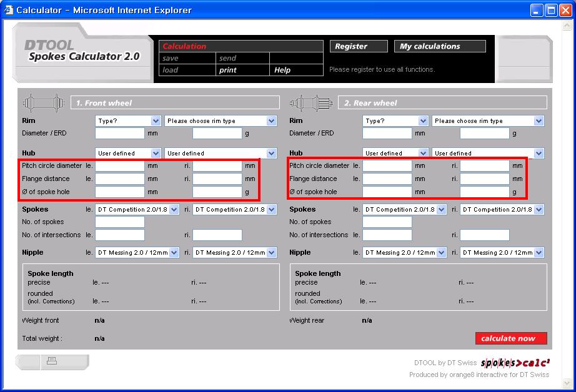Click the printer icon at bottom left
This screenshot has height=392, width=576.
[52, 361]
